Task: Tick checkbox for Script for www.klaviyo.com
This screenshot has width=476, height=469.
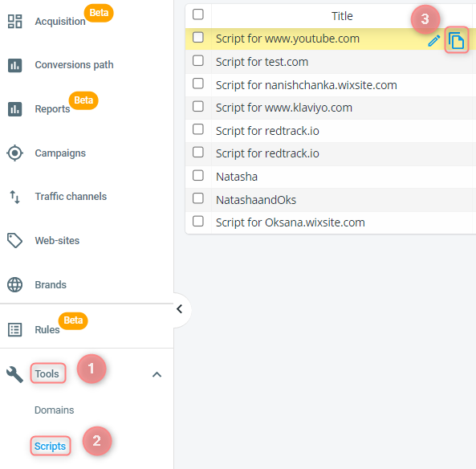Action: [x=198, y=106]
